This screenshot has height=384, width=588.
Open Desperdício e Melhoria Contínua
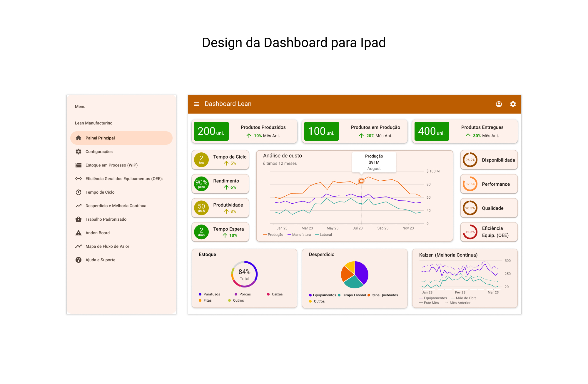116,206
